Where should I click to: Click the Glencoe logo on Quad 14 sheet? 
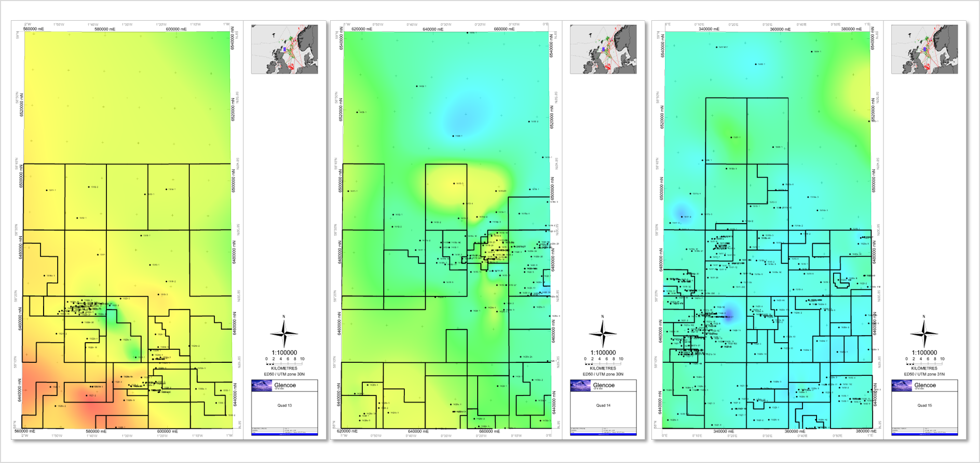(581, 385)
